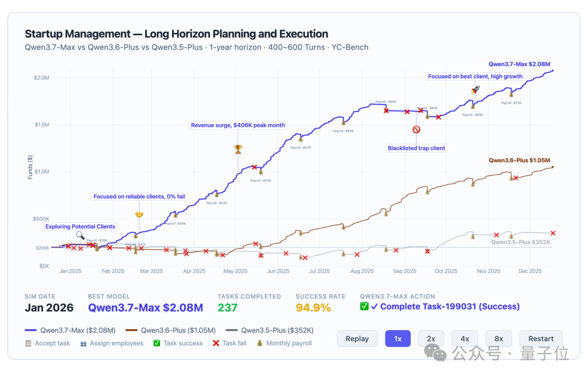The width and height of the screenshot is (588, 377).
Task: Click the trophy icon on chart
Action: coord(238,149)
